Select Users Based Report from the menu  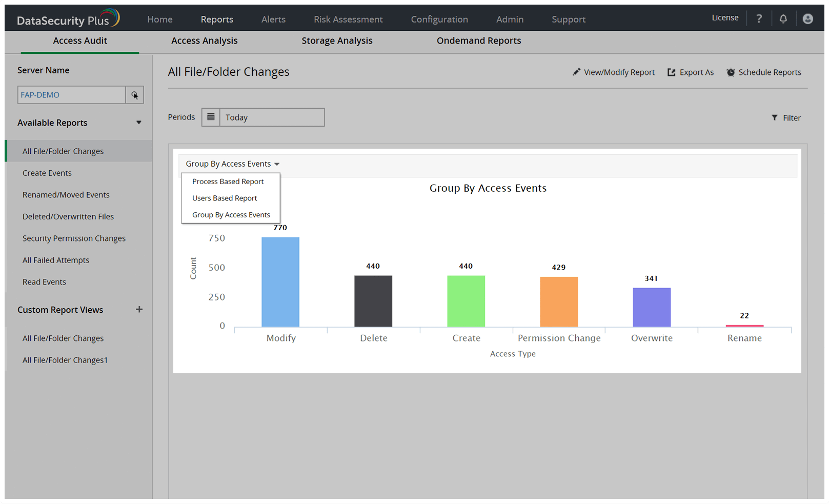pyautogui.click(x=224, y=198)
